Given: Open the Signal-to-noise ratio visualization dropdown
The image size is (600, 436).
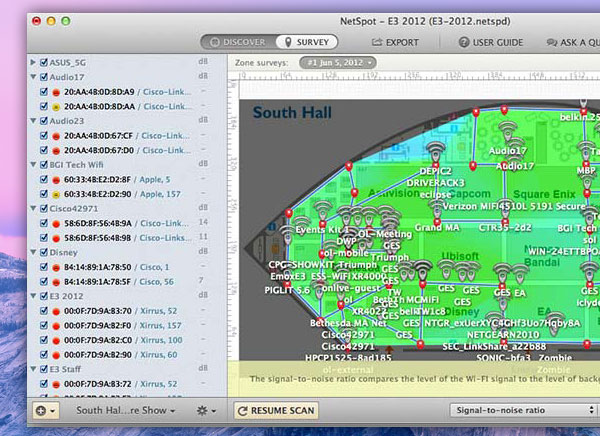Looking at the screenshot, I should click(523, 410).
